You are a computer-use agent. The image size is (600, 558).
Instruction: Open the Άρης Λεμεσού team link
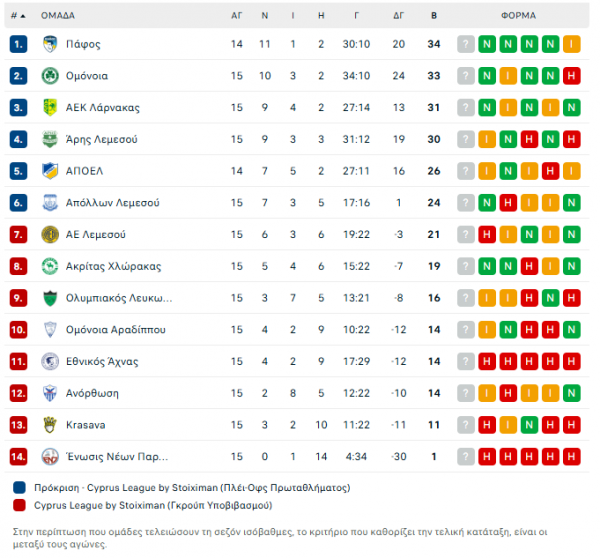(101, 139)
